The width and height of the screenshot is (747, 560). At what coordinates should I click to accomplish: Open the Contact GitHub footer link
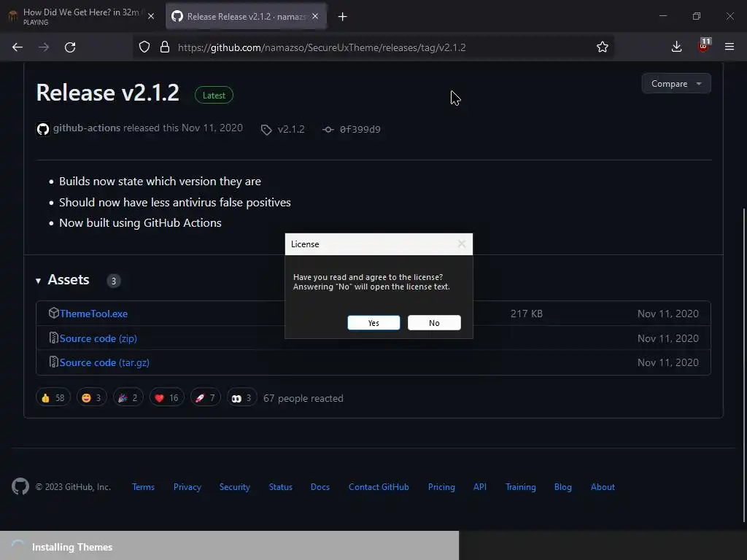379,487
